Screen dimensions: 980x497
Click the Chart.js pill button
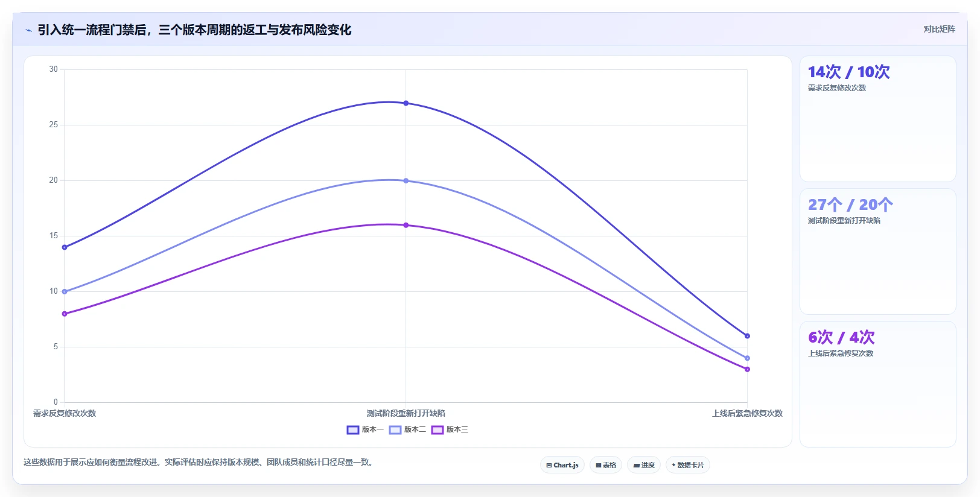point(562,465)
